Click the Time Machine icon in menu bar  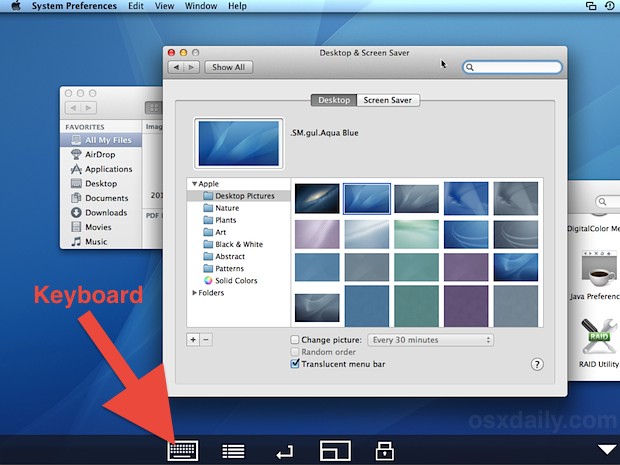coord(610,6)
